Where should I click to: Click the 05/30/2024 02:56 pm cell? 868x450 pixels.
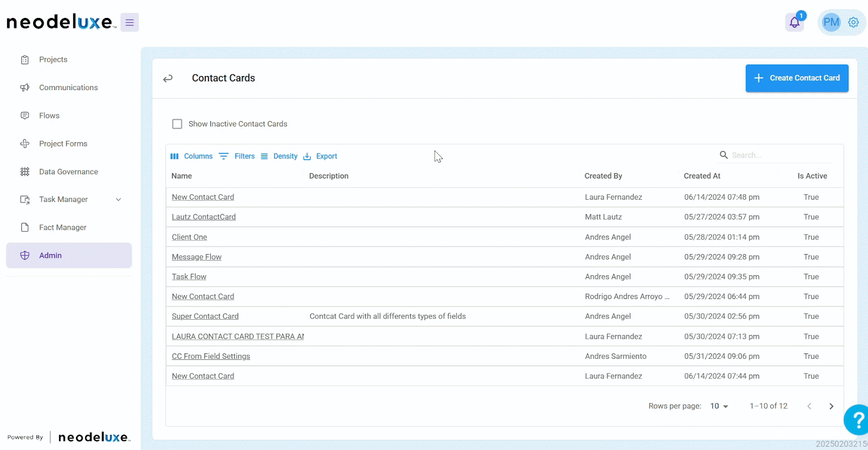[722, 316]
